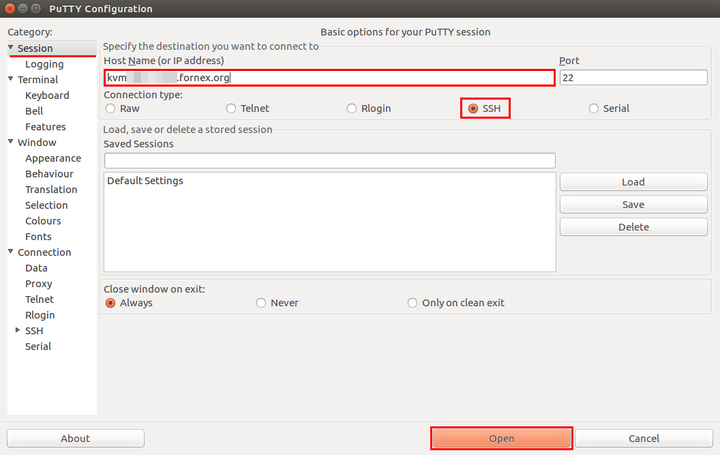Open the Bell settings category
This screenshot has height=455, width=720.
point(34,111)
